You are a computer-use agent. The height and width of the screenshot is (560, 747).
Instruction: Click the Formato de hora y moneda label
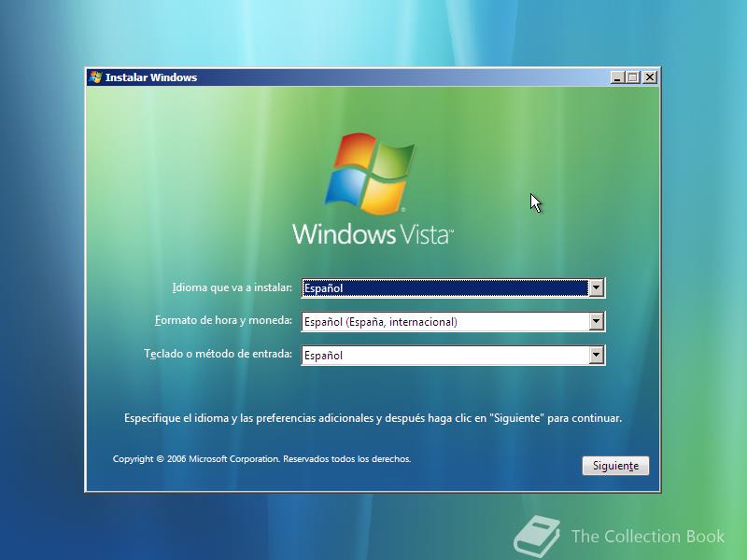223,320
